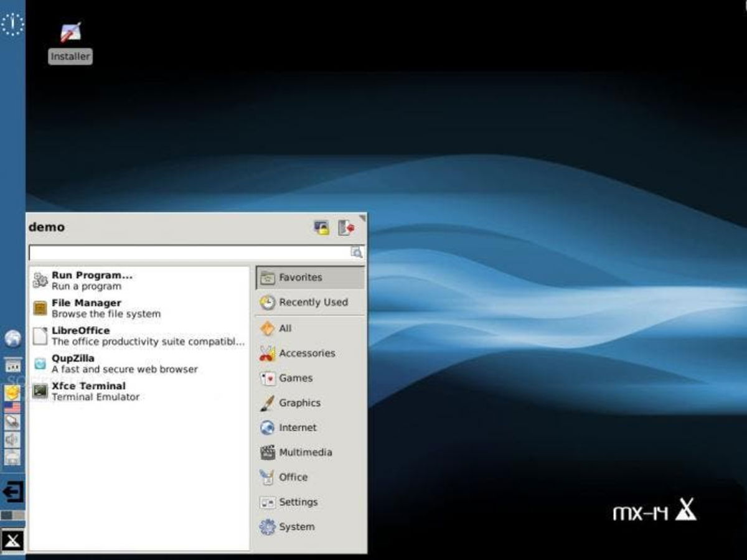Click the search magnifier in the menu search field
747x560 pixels.
tap(356, 252)
